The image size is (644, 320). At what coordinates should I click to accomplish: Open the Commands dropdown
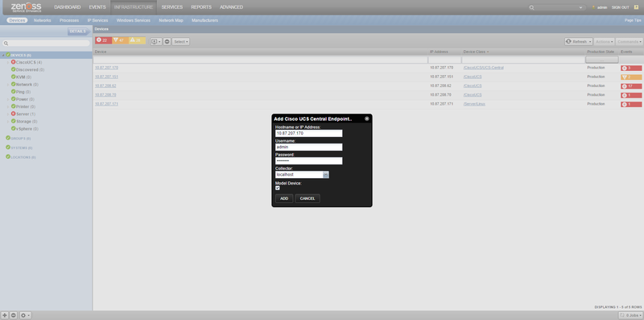click(629, 42)
